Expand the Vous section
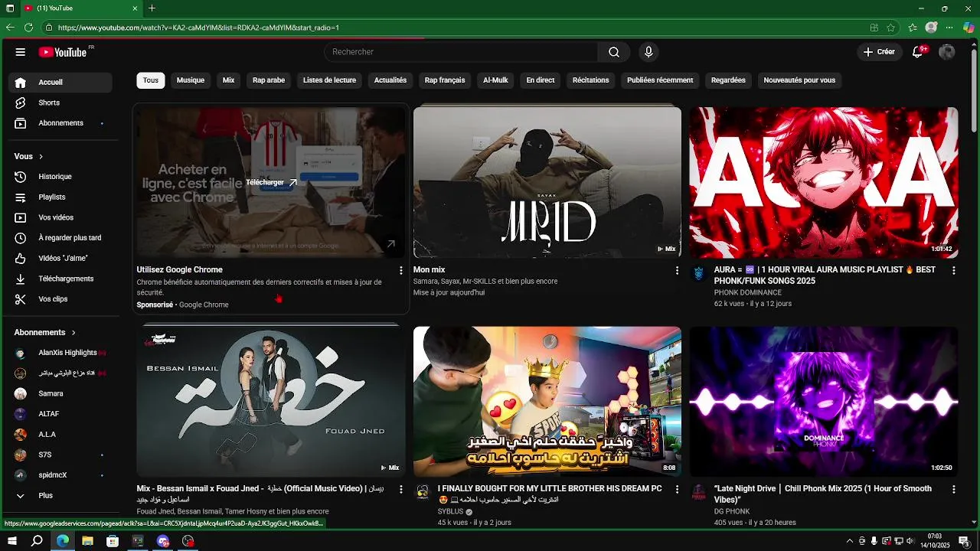980x551 pixels. pyautogui.click(x=29, y=157)
